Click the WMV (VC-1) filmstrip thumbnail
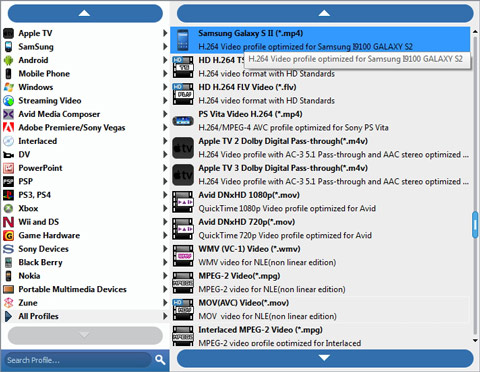 coord(183,256)
